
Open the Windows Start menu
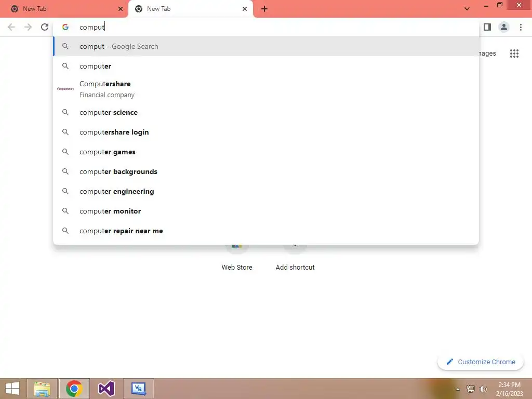coord(12,389)
